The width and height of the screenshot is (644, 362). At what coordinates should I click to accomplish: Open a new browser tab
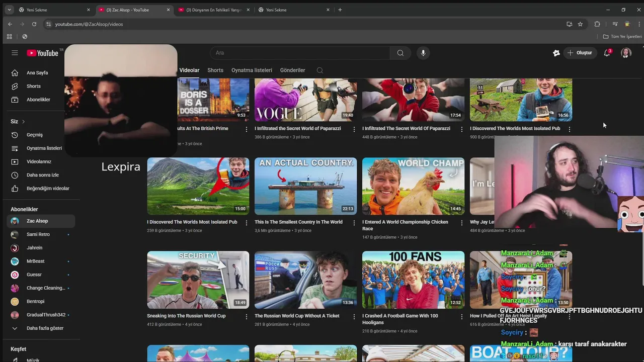(340, 10)
